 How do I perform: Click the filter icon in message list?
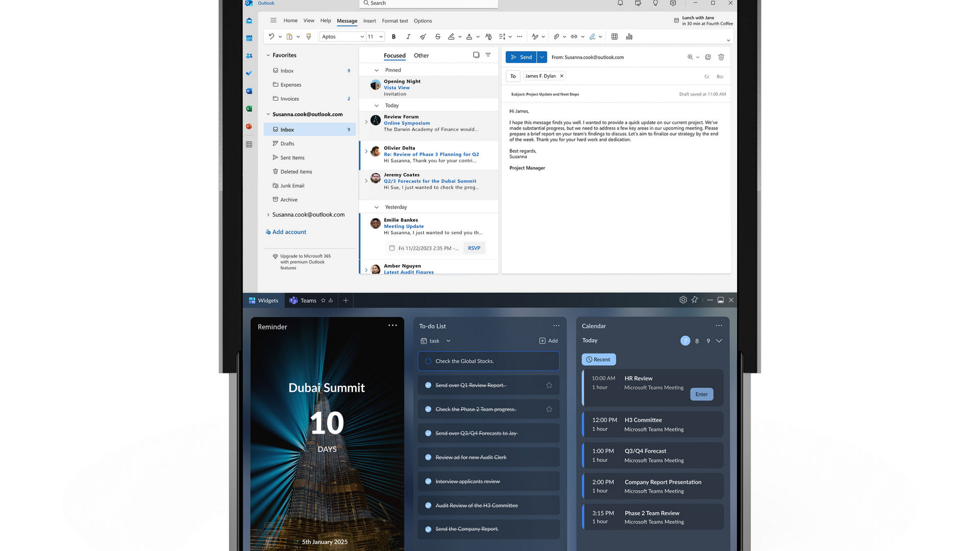[488, 55]
